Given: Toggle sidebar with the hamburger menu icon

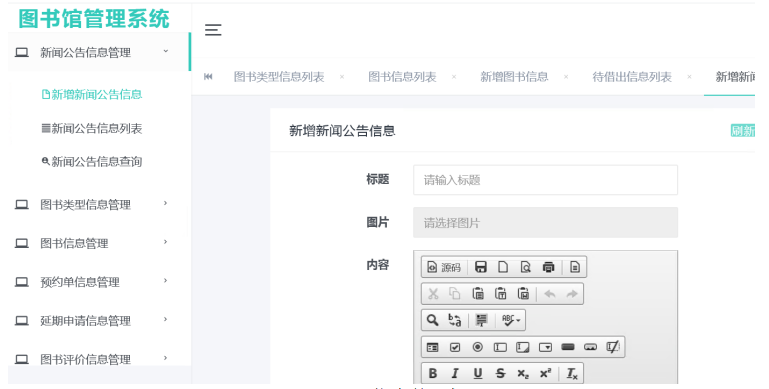Looking at the screenshot, I should [x=213, y=30].
